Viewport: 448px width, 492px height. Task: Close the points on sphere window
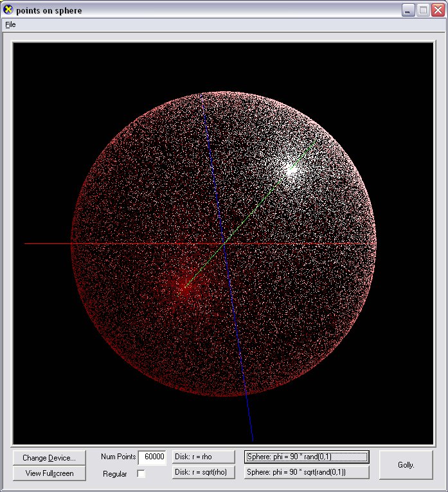pos(438,10)
